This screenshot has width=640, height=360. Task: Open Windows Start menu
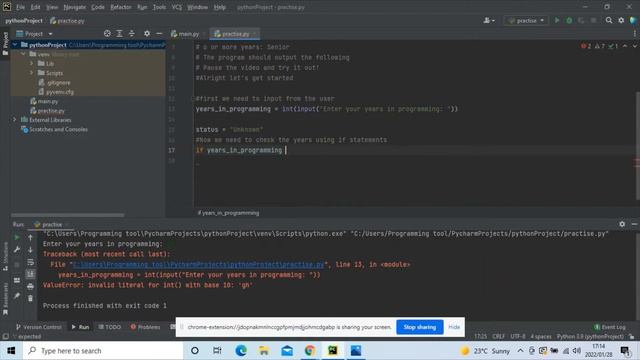click(x=11, y=351)
